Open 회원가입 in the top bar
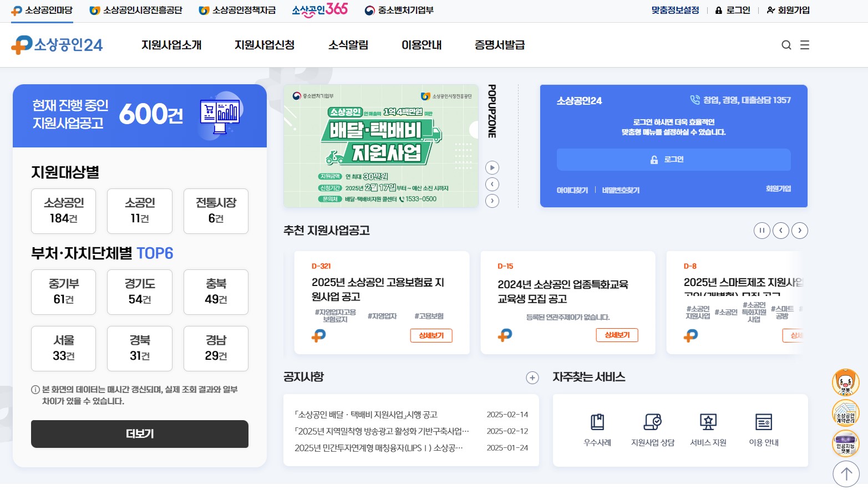Viewport: 868px width, 490px height. (788, 10)
